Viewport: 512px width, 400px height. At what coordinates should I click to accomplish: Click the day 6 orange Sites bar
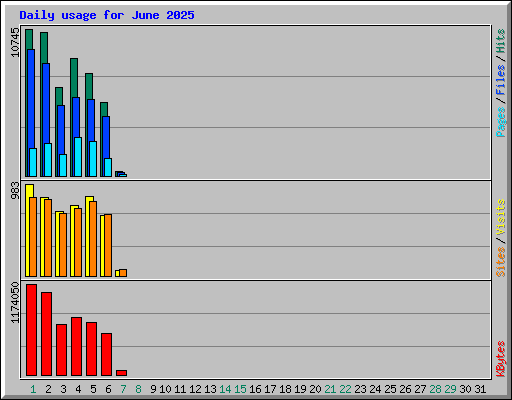[x=108, y=245]
